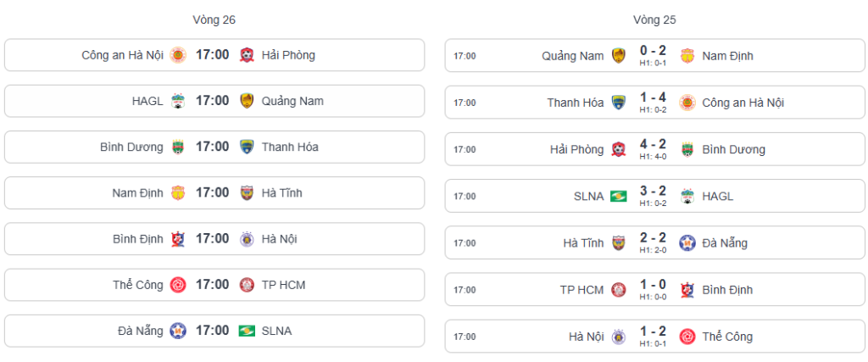
Task: Click Thể Công logo in Vòng 26
Action: tap(178, 284)
